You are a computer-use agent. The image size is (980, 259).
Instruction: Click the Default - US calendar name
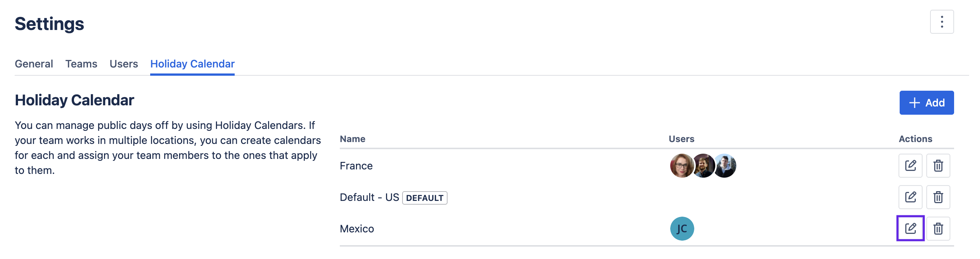click(369, 198)
